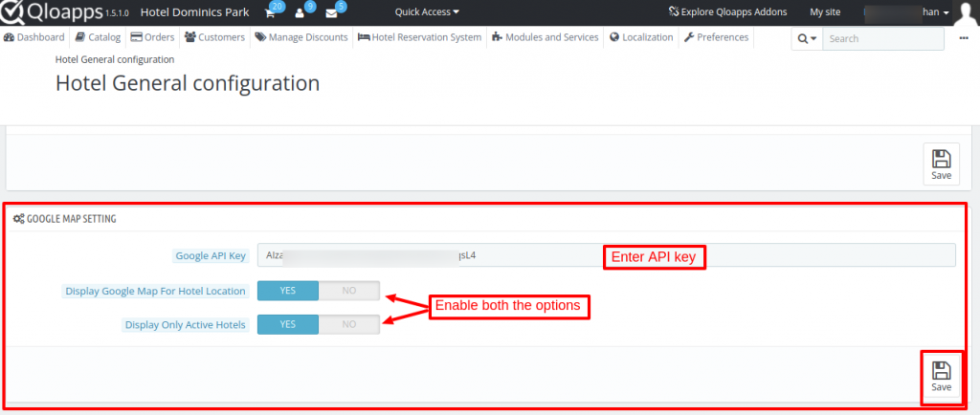Click the Google API Key field
The height and width of the screenshot is (415, 980).
(x=606, y=255)
